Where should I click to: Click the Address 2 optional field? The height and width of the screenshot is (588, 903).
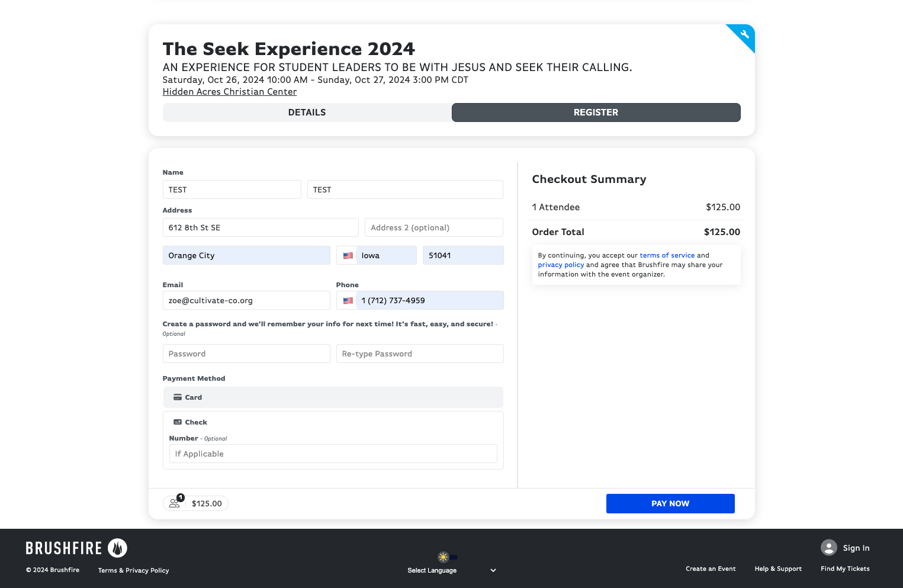434,227
